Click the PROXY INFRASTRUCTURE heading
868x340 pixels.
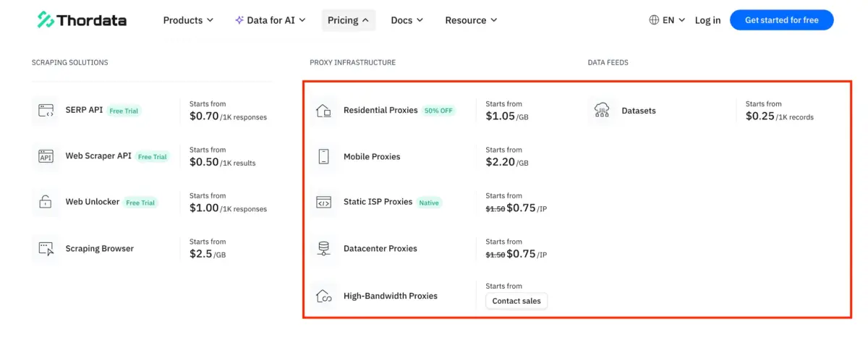point(352,63)
